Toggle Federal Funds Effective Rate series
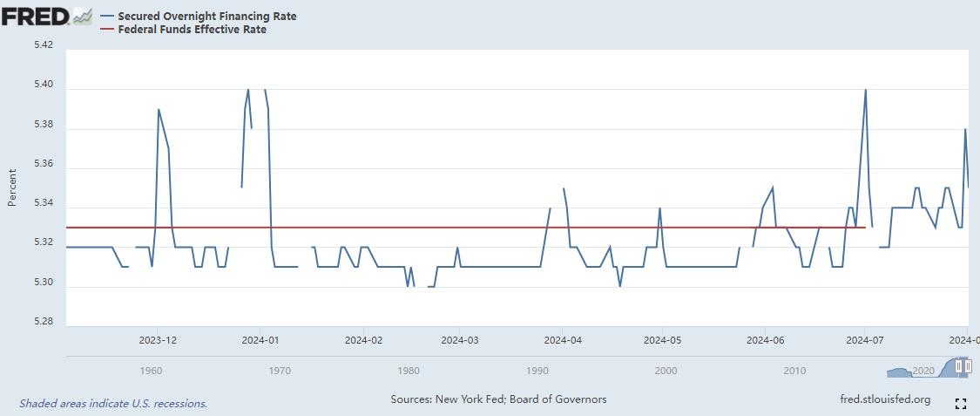Viewport: 980px width, 416px height. click(192, 29)
